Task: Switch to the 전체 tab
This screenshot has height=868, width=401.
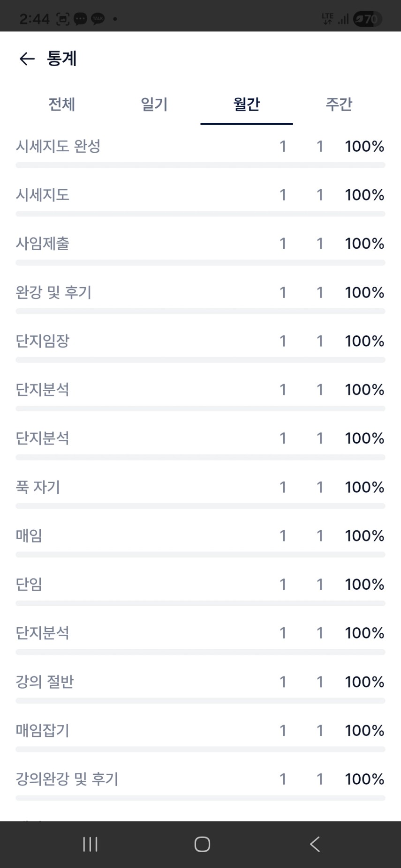Action: coord(62,104)
